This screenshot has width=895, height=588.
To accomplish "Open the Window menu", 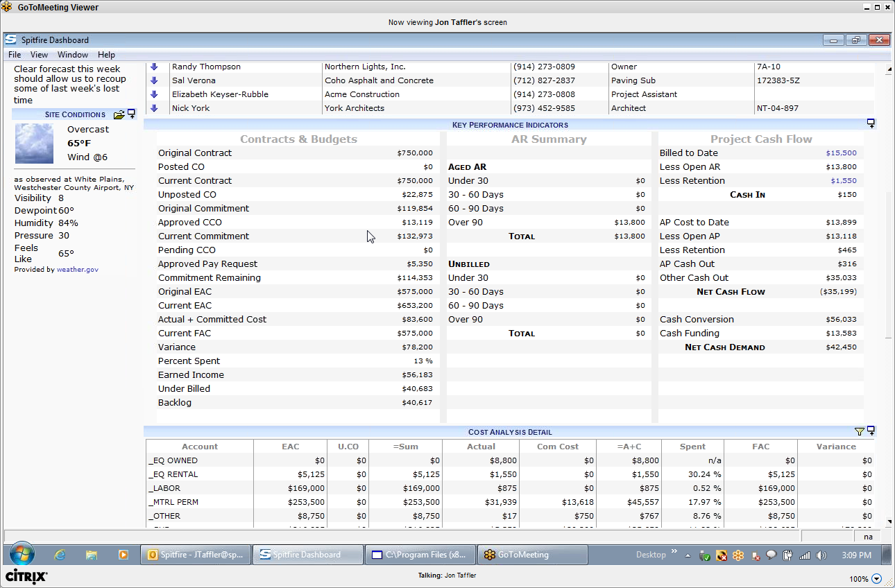I will pyautogui.click(x=72, y=55).
